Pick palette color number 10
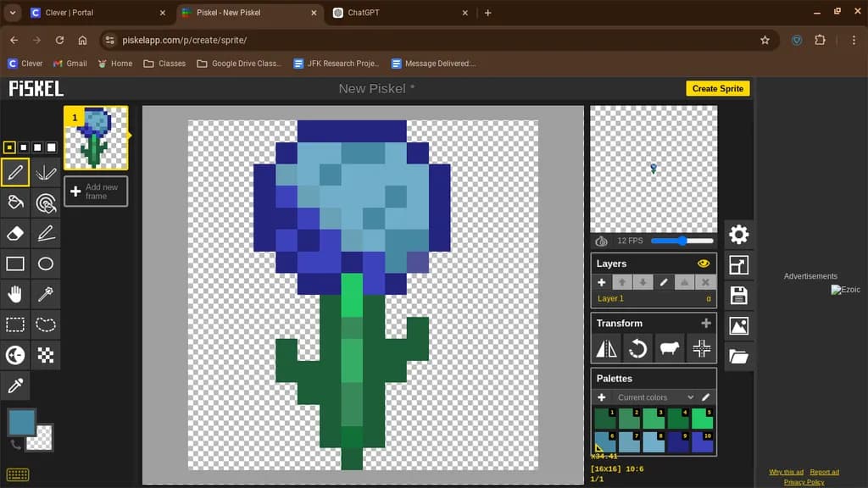868x488 pixels. point(703,442)
